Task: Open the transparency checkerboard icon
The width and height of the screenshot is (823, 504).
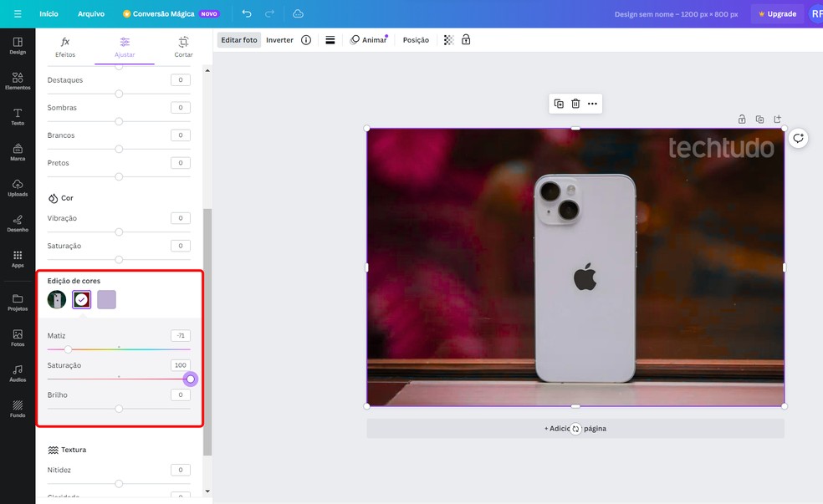Action: click(x=449, y=40)
